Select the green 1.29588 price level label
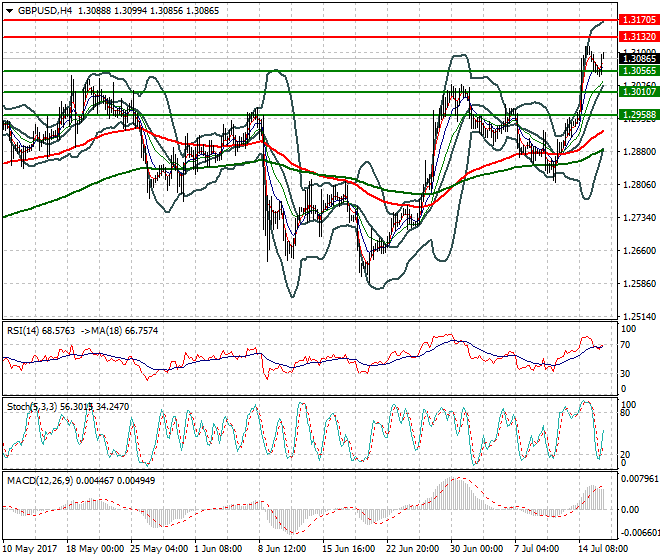This screenshot has height=560, width=660. (x=639, y=115)
